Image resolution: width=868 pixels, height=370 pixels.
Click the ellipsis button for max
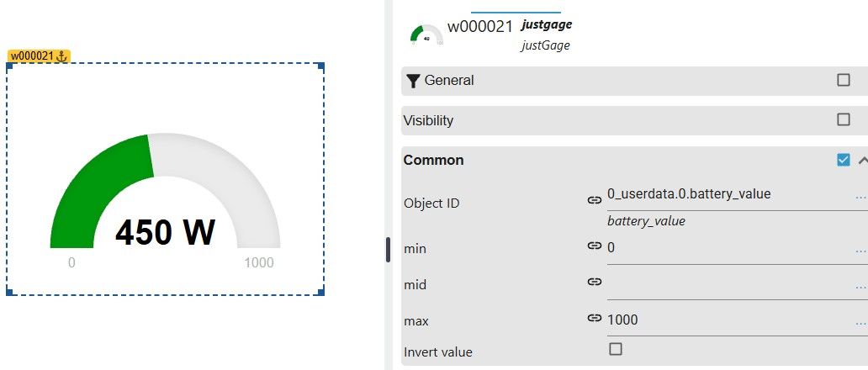pos(860,323)
